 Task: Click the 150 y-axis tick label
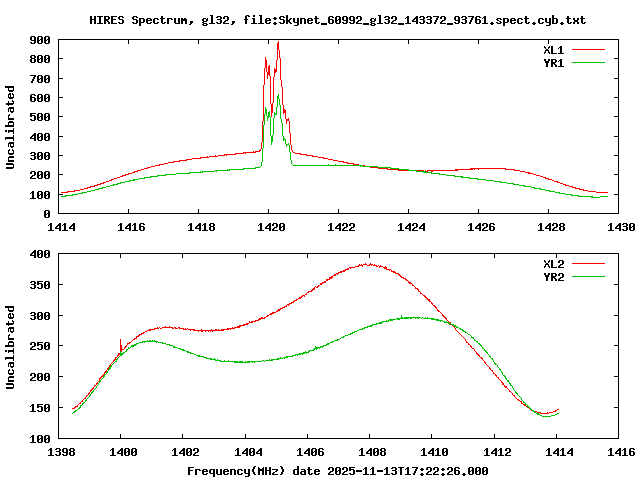(x=40, y=408)
